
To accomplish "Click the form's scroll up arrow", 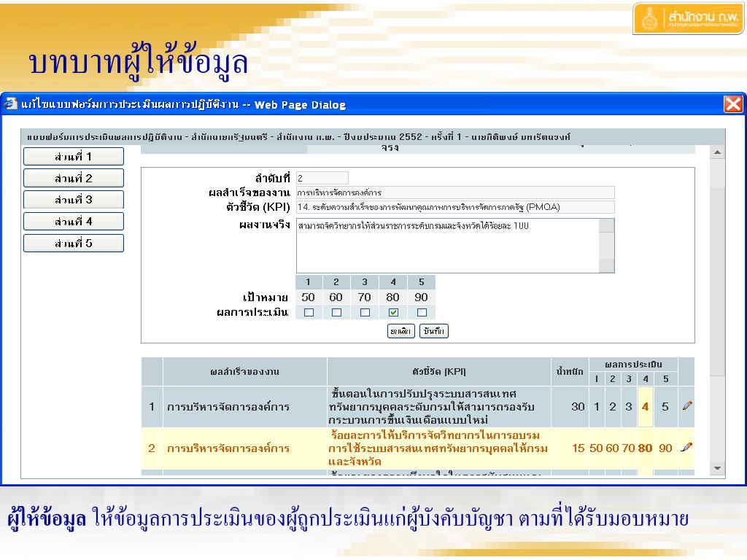I will pos(717,152).
